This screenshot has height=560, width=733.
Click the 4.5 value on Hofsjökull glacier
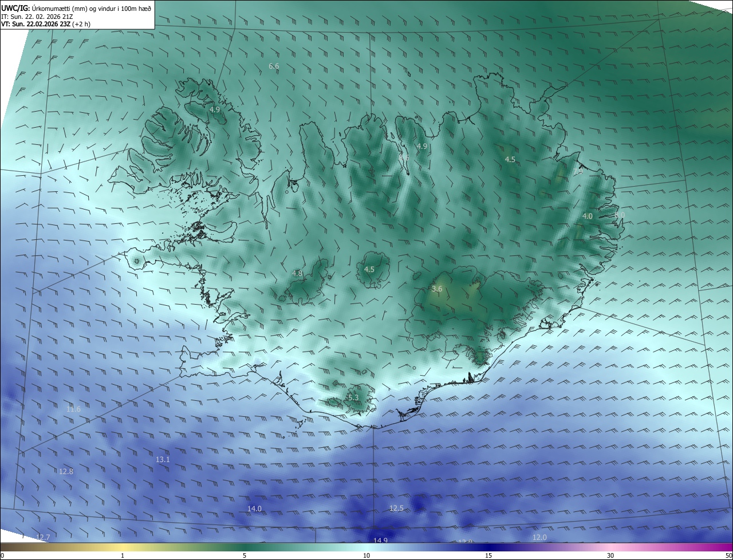[369, 269]
